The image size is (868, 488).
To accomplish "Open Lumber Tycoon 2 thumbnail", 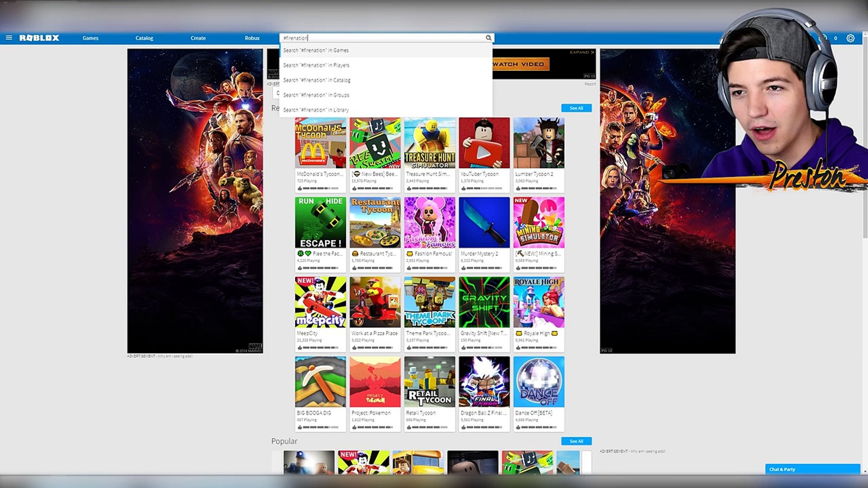I will [539, 143].
